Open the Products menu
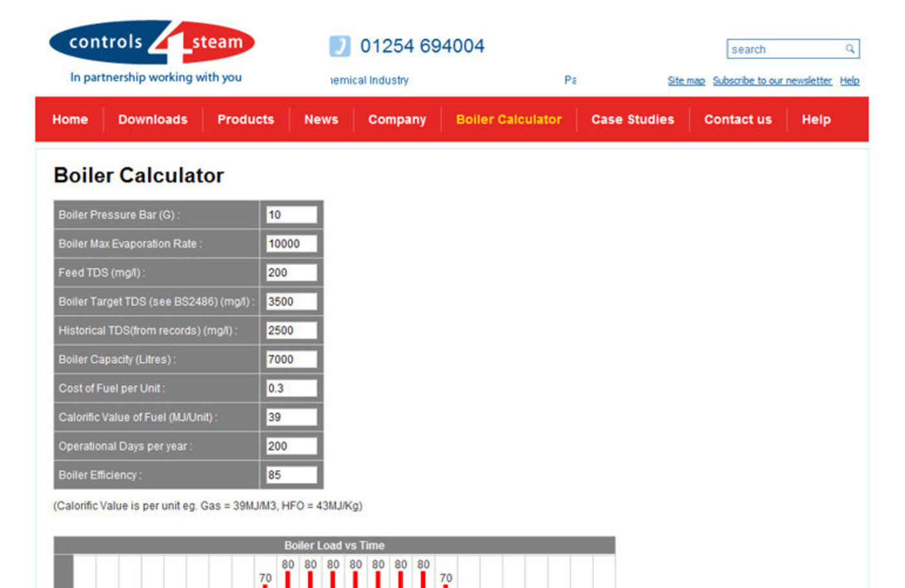This screenshot has height=588, width=905. 246,120
